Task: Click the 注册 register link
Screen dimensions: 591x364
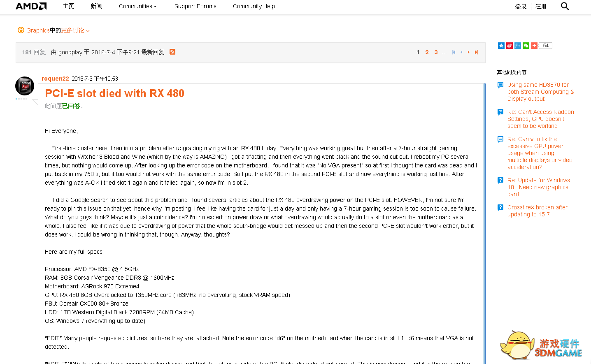Action: pyautogui.click(x=541, y=6)
